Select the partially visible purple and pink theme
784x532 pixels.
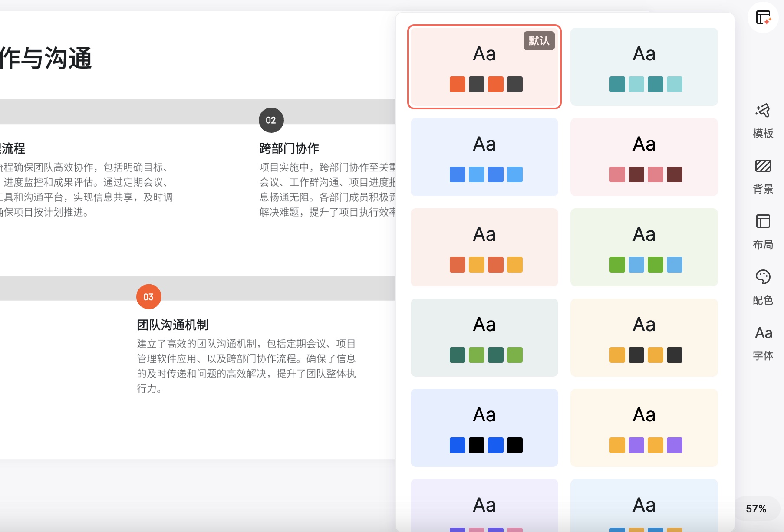(484, 506)
